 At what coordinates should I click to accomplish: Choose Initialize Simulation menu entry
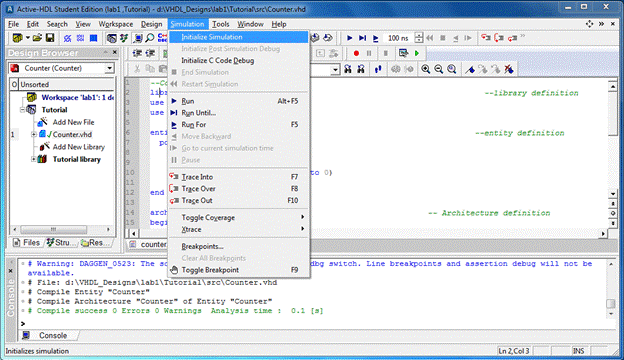pyautogui.click(x=239, y=37)
